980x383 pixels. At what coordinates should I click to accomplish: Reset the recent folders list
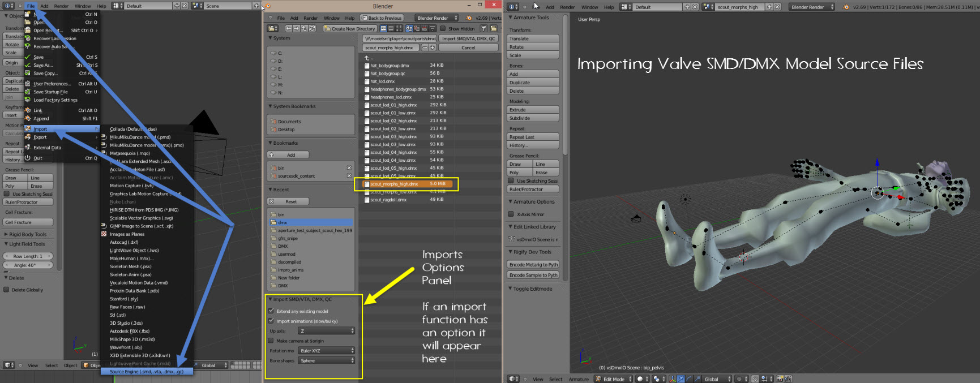[288, 201]
